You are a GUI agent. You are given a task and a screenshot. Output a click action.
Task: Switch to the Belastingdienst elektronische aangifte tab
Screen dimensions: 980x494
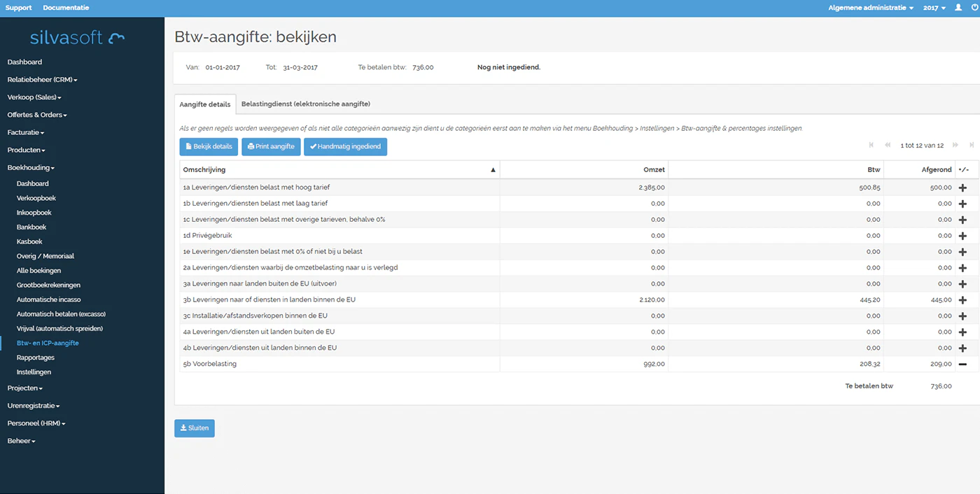point(306,104)
